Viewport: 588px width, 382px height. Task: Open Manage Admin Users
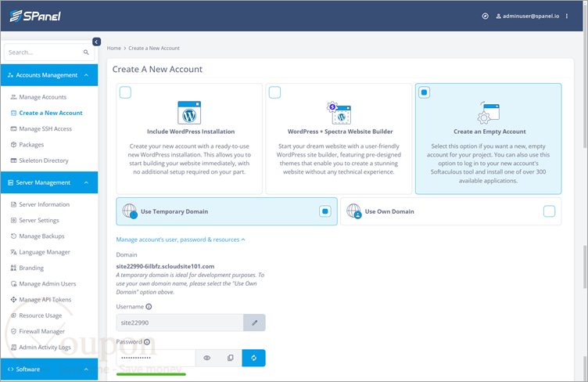(47, 283)
